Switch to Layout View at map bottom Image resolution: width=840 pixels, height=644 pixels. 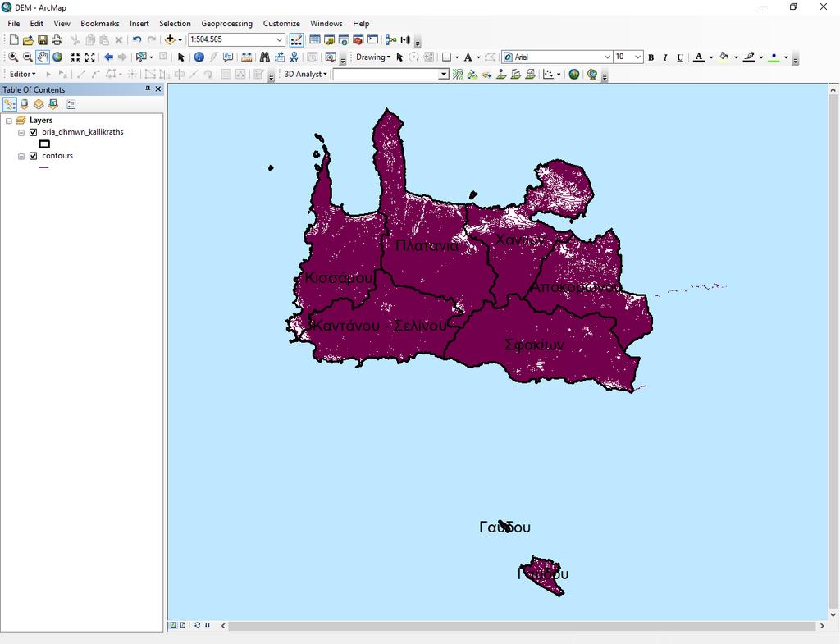(183, 625)
